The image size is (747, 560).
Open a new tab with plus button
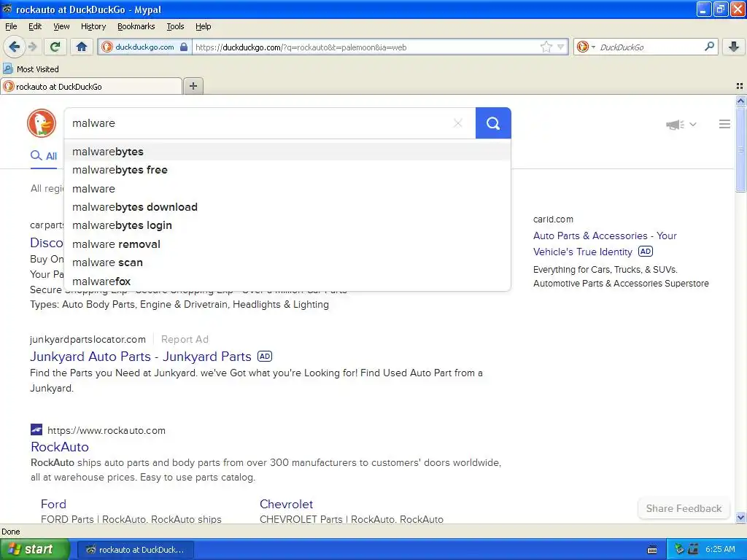[x=193, y=86]
